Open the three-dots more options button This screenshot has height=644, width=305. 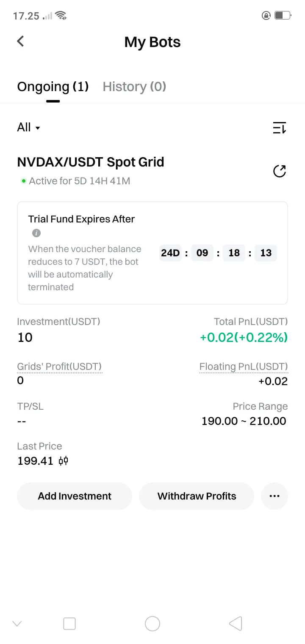(x=274, y=496)
